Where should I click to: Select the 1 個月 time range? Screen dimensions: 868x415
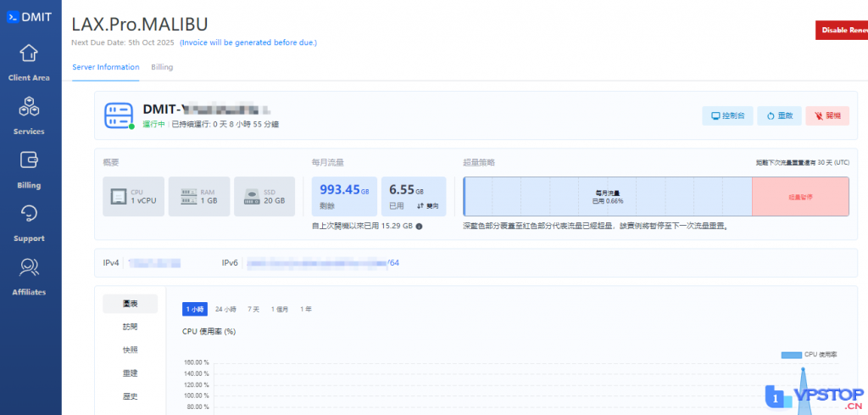click(279, 310)
